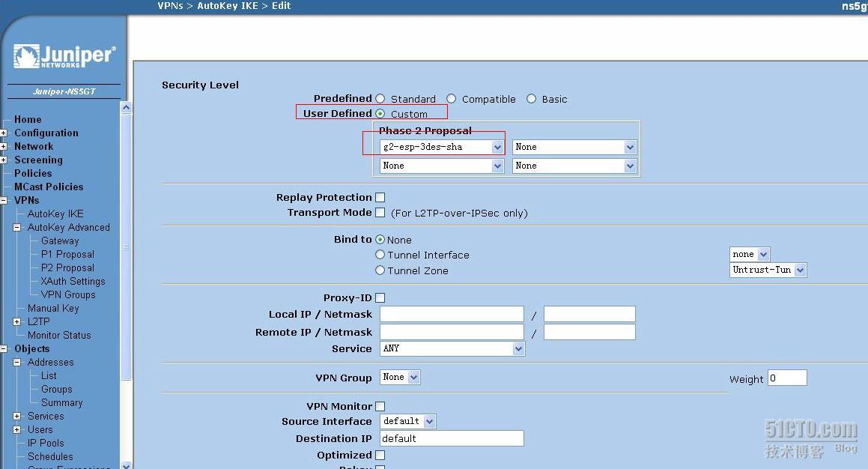Open the Addresses List item

tap(49, 376)
